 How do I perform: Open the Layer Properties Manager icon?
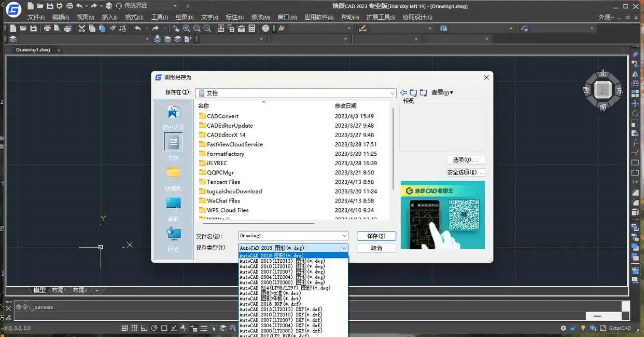click(x=13, y=39)
